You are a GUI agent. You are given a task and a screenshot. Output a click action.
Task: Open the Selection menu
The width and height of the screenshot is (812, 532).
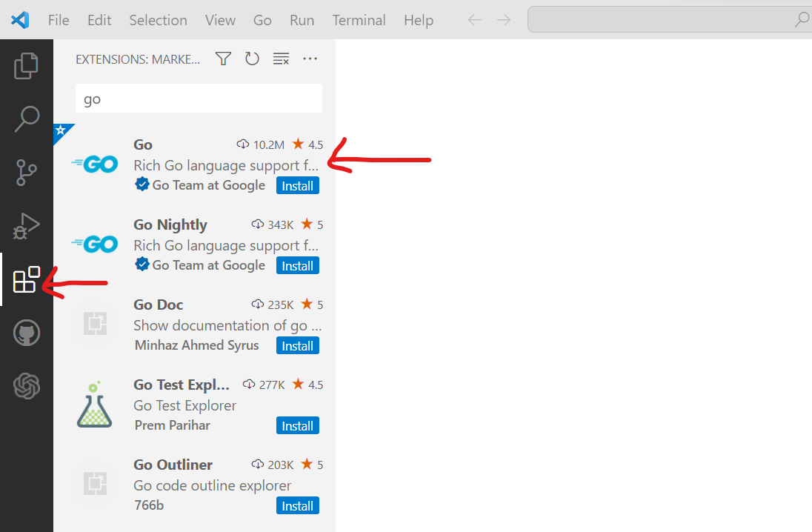pos(159,20)
